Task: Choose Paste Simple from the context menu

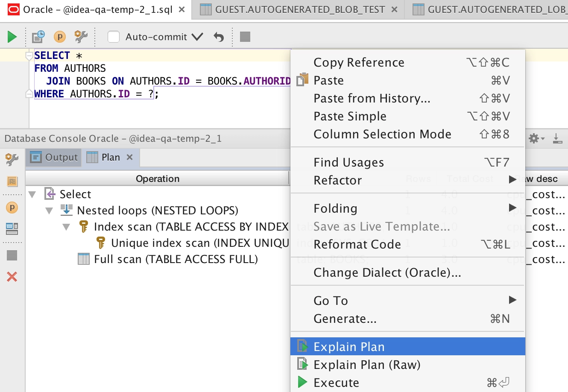Action: pos(408,116)
